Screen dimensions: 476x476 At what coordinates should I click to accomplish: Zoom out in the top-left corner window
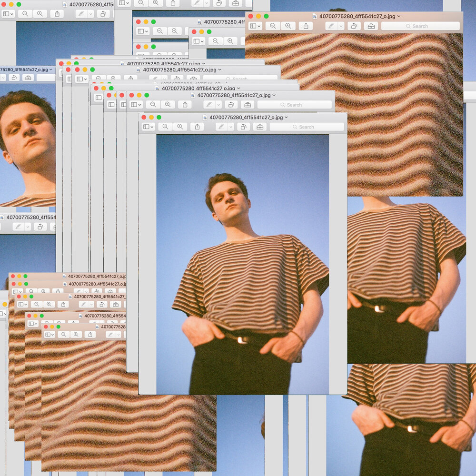pyautogui.click(x=25, y=14)
